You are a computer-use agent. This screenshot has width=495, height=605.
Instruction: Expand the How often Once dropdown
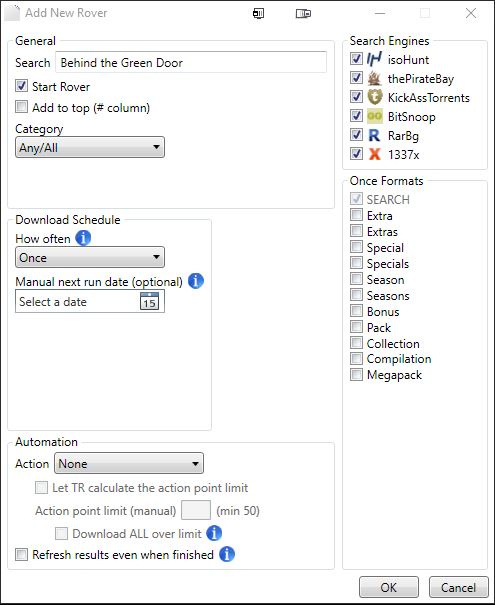coord(90,257)
